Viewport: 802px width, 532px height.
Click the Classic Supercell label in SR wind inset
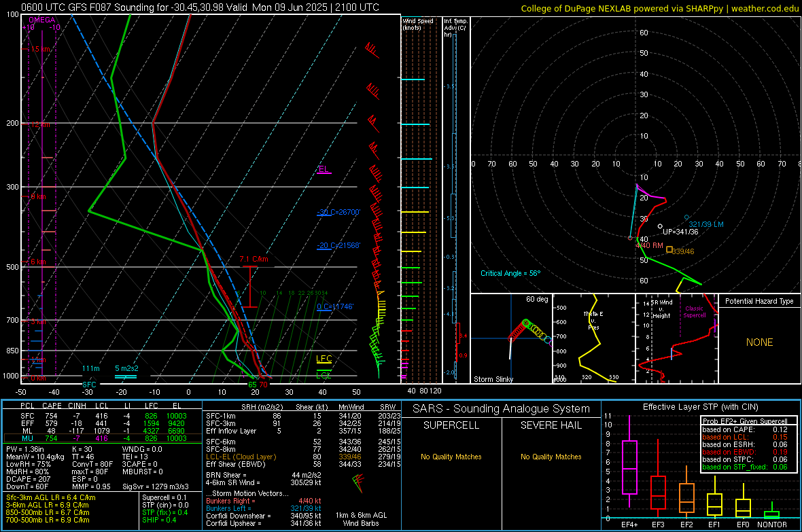pyautogui.click(x=695, y=312)
